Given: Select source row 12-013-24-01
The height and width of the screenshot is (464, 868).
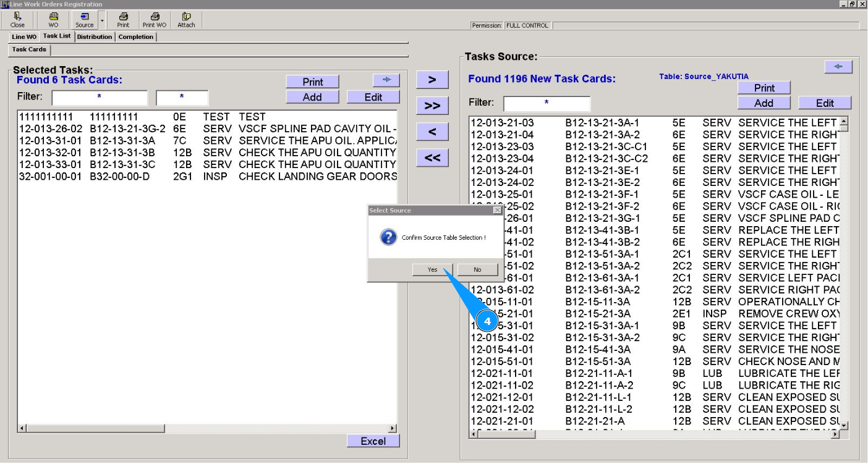Looking at the screenshot, I should coord(654,171).
